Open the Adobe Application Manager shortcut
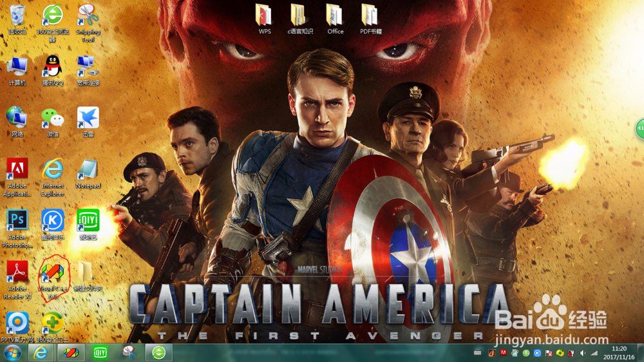 (x=17, y=178)
